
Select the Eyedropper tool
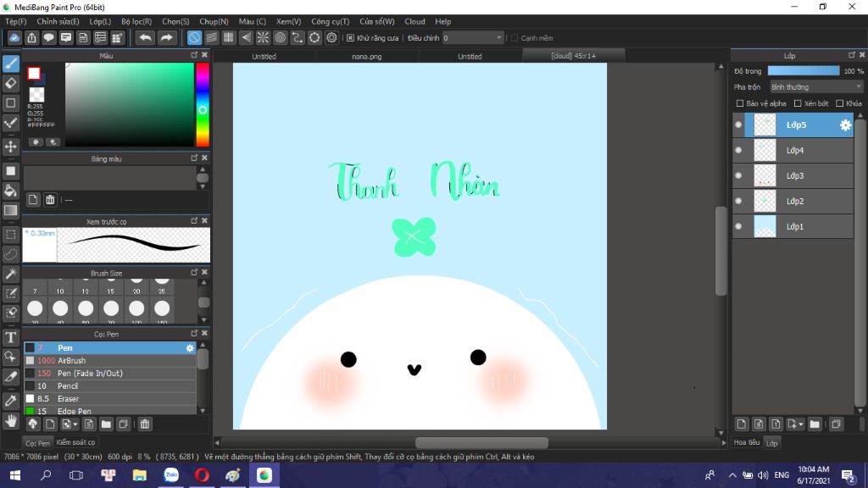[10, 401]
